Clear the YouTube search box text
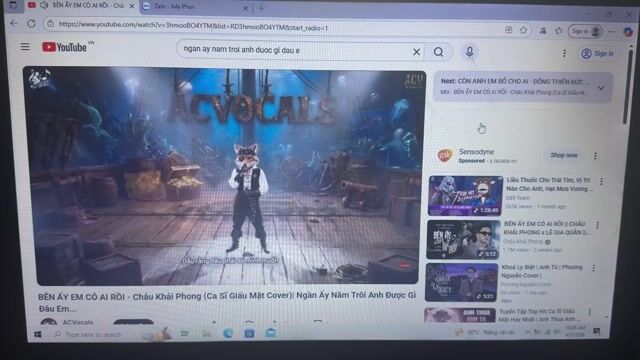The width and height of the screenshot is (640, 360). coord(416,52)
